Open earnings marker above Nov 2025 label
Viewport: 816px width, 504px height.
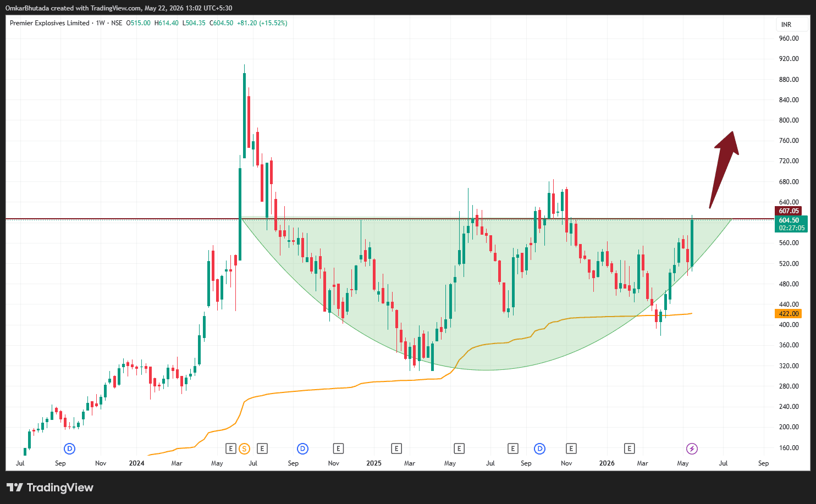[571, 449]
